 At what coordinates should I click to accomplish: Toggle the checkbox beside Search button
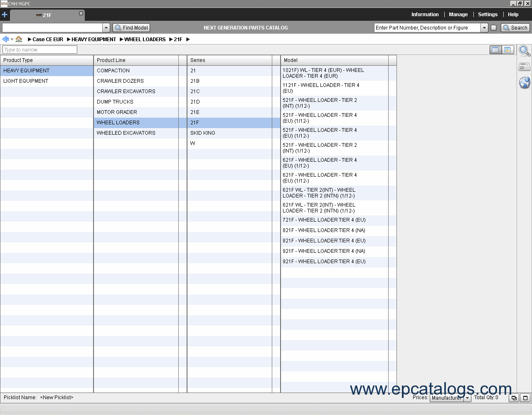[x=493, y=28]
